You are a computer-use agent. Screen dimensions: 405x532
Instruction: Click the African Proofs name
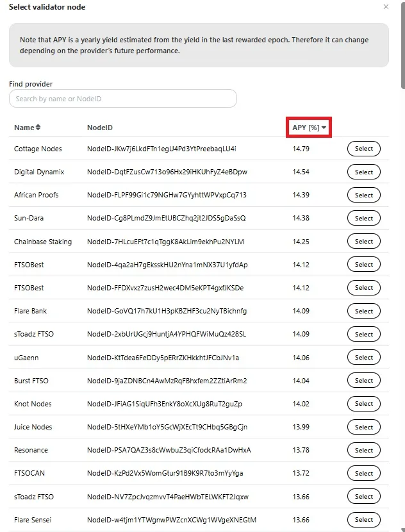(37, 195)
